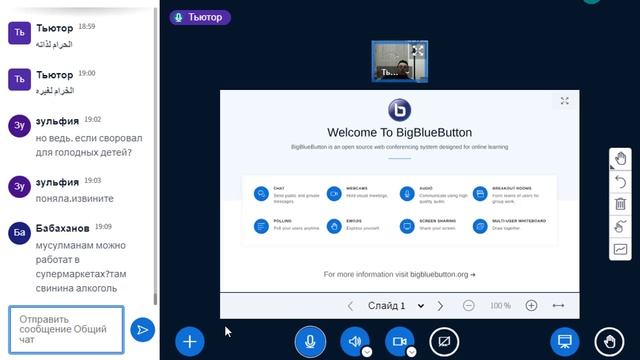Select message 'поняла.извините'

pyautogui.click(x=74, y=199)
